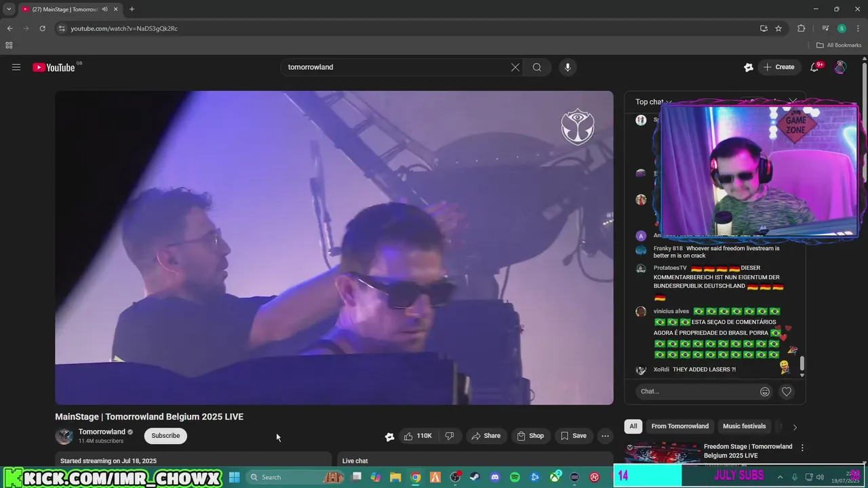
Task: Open Xbox app from the taskbar
Action: [555, 477]
